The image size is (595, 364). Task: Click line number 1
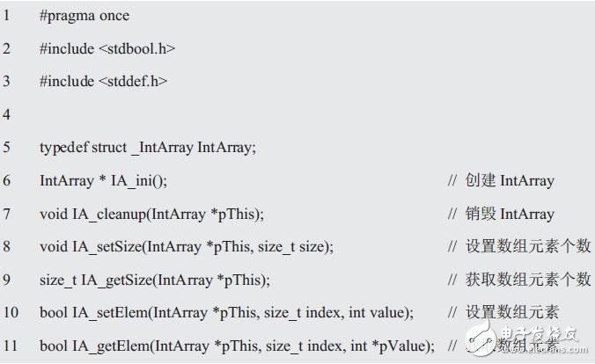[6, 16]
